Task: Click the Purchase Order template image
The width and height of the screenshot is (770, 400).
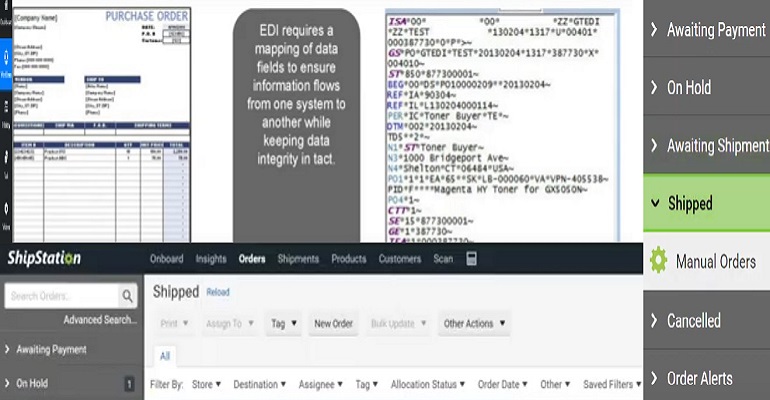Action: click(102, 125)
